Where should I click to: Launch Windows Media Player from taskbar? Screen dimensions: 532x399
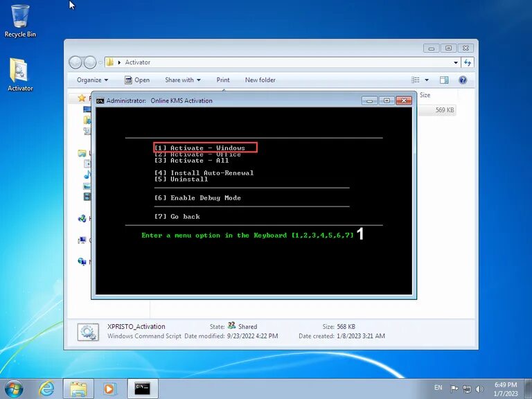pos(109,389)
